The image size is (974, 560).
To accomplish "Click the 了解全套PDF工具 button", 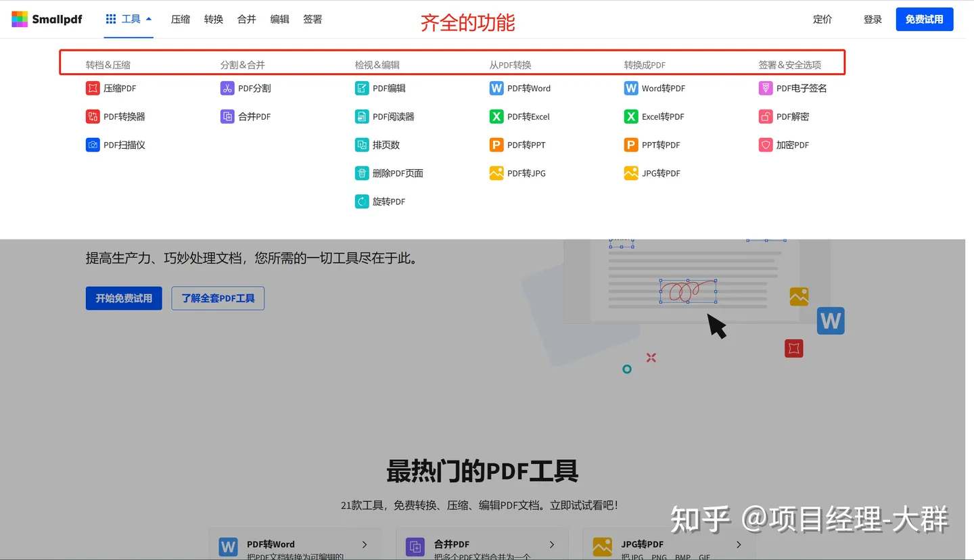I will pos(218,298).
